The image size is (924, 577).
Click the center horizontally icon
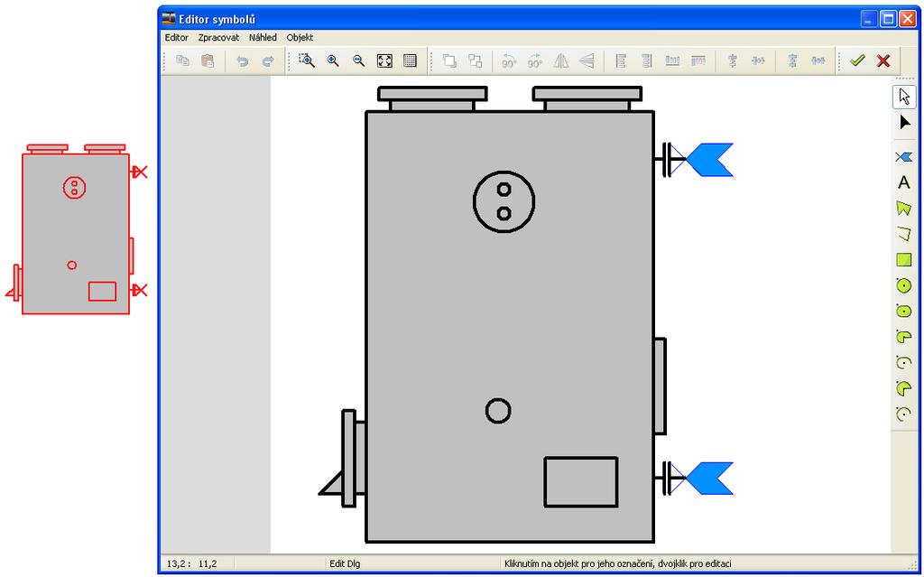click(758, 60)
